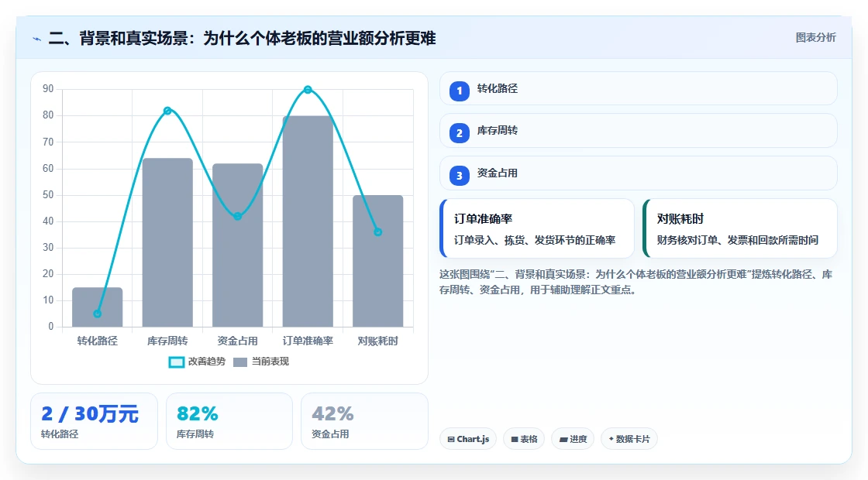Viewport: 868px width, 480px height.
Task: Click the line point over 对账耗时 bar
Action: [378, 232]
